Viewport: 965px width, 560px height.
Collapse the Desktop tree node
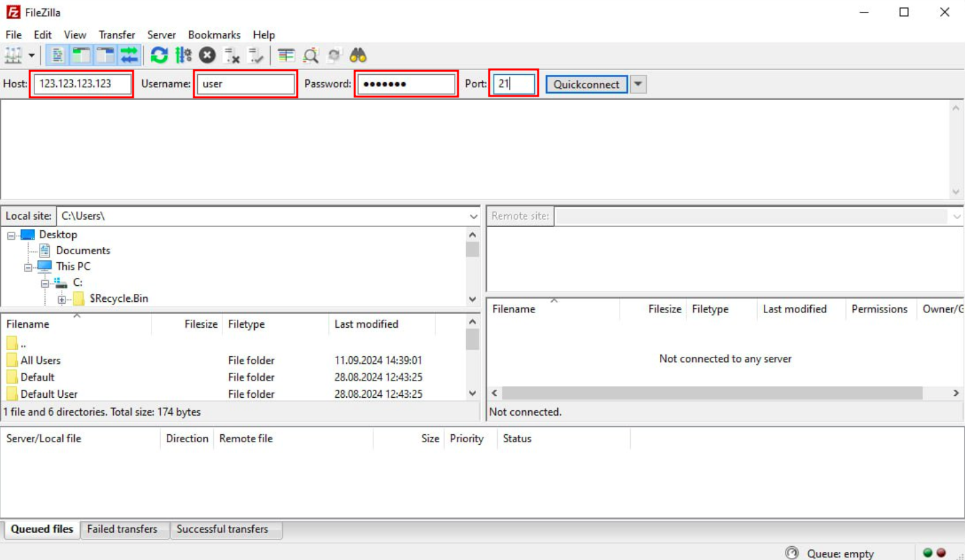tap(11, 235)
